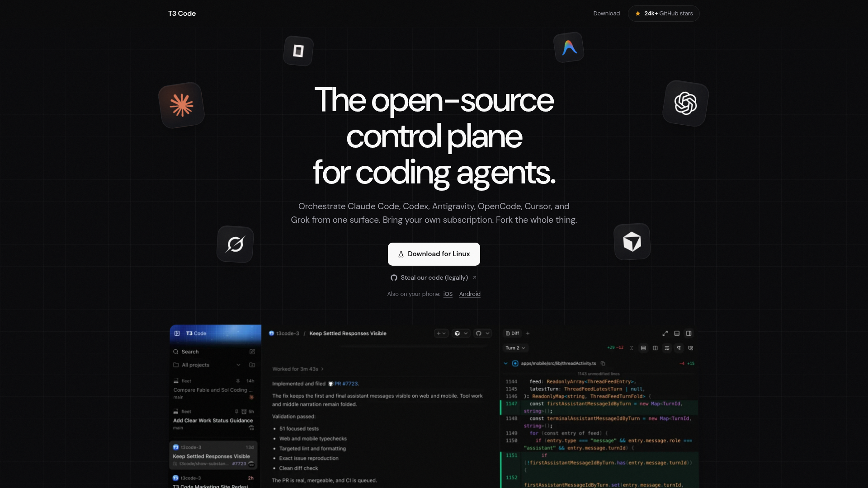Image resolution: width=868 pixels, height=488 pixels.
Task: Open the GitHub dropdown in the thread header
Action: [482, 333]
